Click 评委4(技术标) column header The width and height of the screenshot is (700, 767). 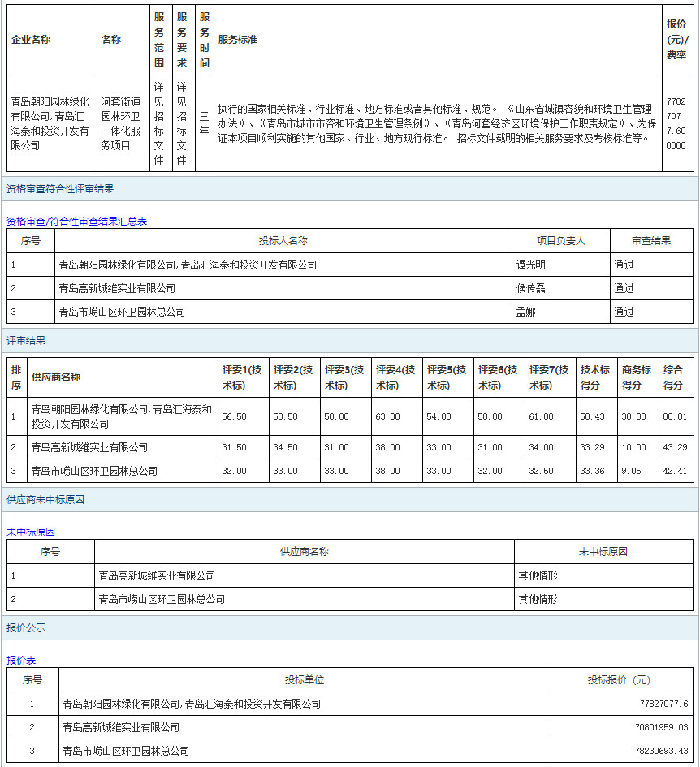(x=395, y=377)
